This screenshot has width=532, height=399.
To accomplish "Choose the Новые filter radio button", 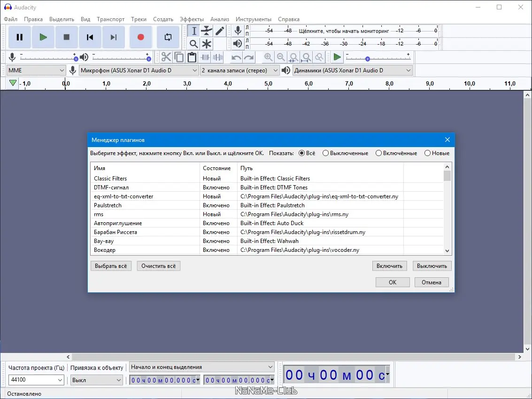I will pos(427,153).
